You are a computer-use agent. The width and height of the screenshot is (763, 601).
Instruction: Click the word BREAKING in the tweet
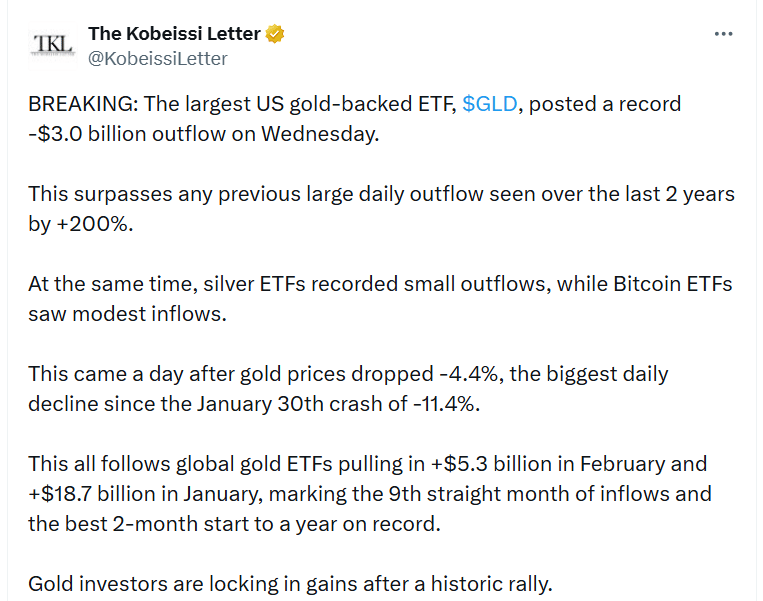(77, 105)
